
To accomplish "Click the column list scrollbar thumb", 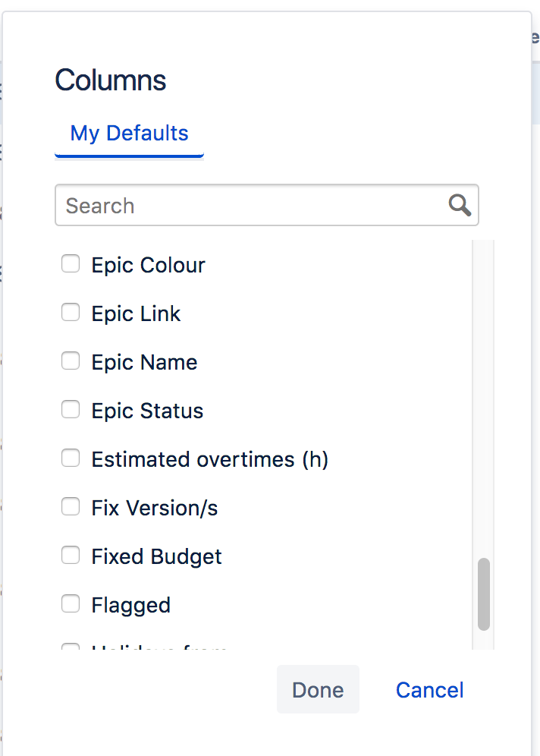I will [x=484, y=594].
